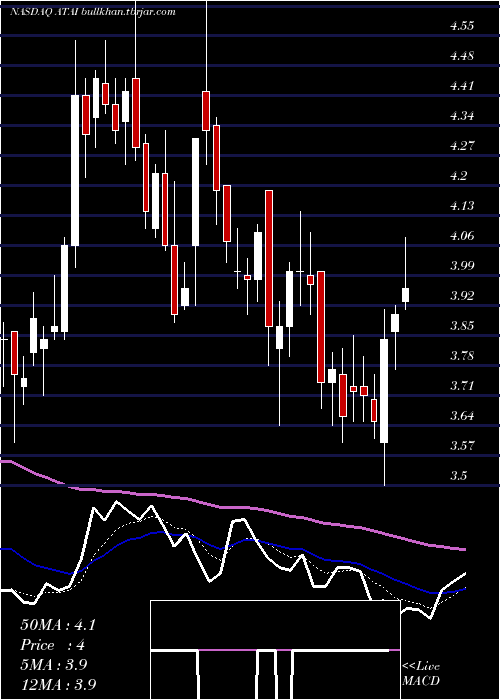Click the 4.06 price axis label
500x700 pixels.
click(x=461, y=236)
